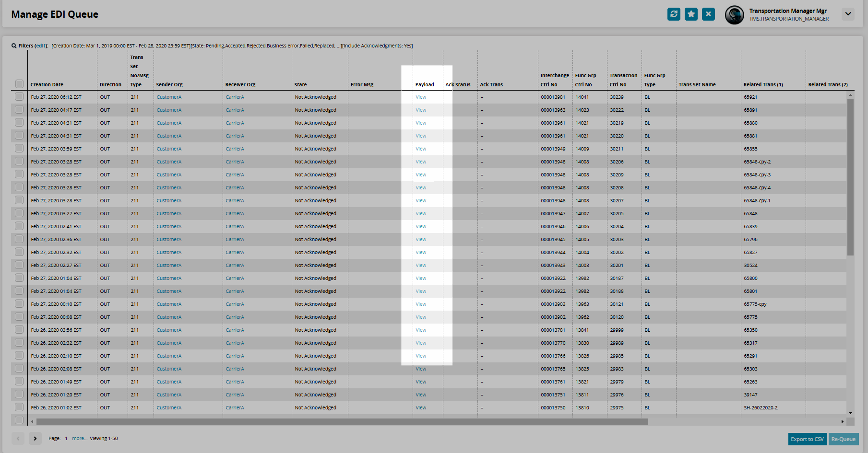The height and width of the screenshot is (453, 868).
Task: Click the horizontal scrollbar track
Action: pyautogui.click(x=744, y=422)
